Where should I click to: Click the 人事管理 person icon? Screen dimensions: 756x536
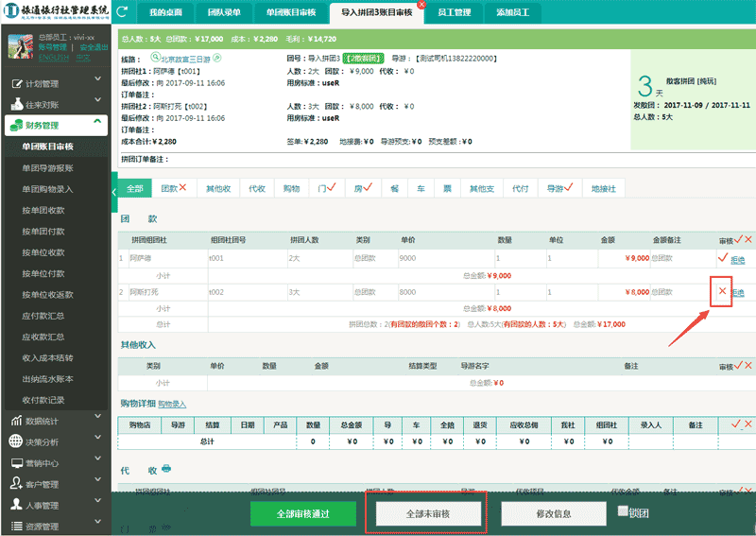coord(16,505)
